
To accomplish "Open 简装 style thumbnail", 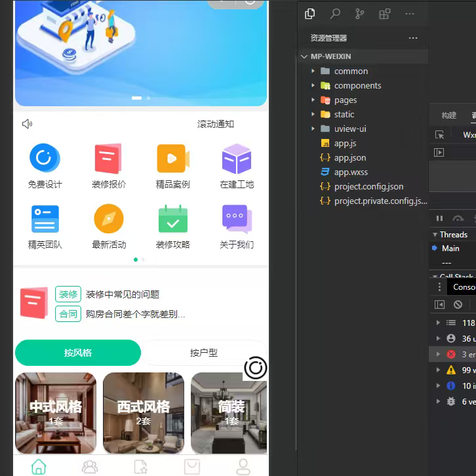I will tap(229, 413).
